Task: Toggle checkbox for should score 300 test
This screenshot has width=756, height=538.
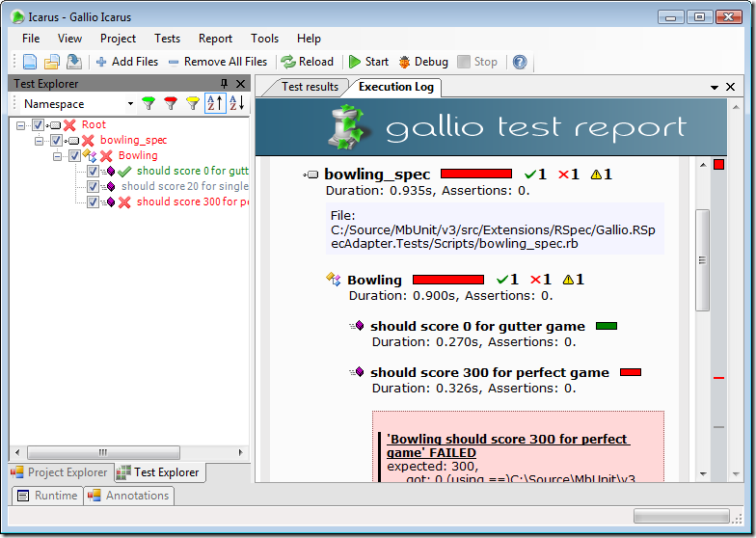Action: pos(93,202)
